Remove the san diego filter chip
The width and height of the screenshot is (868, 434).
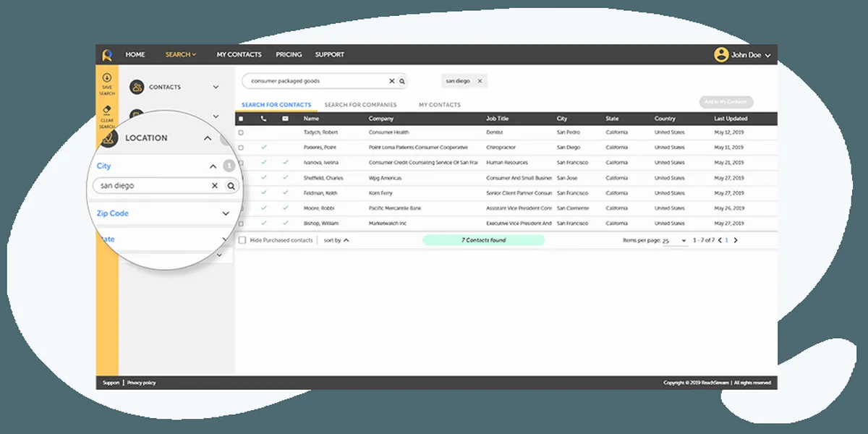point(479,81)
